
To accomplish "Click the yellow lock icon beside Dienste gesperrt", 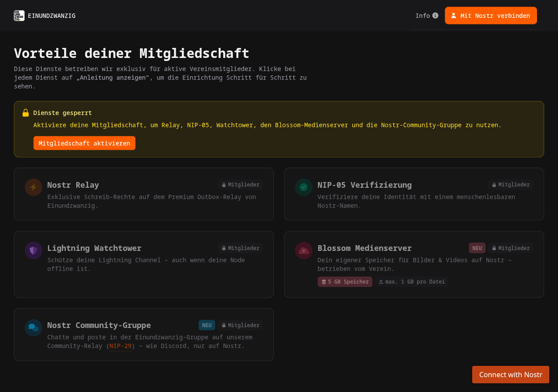I will [26, 113].
